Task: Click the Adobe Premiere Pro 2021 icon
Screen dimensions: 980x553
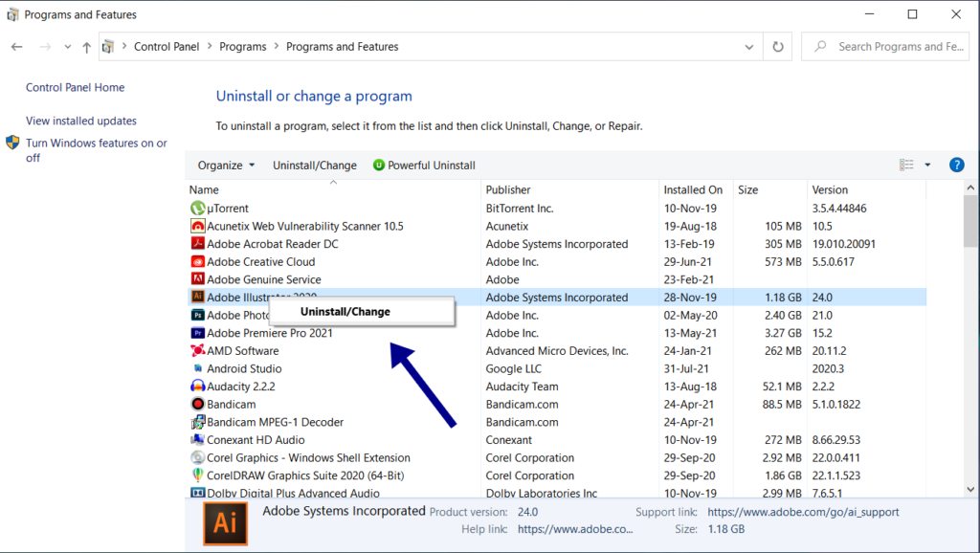Action: (x=198, y=333)
